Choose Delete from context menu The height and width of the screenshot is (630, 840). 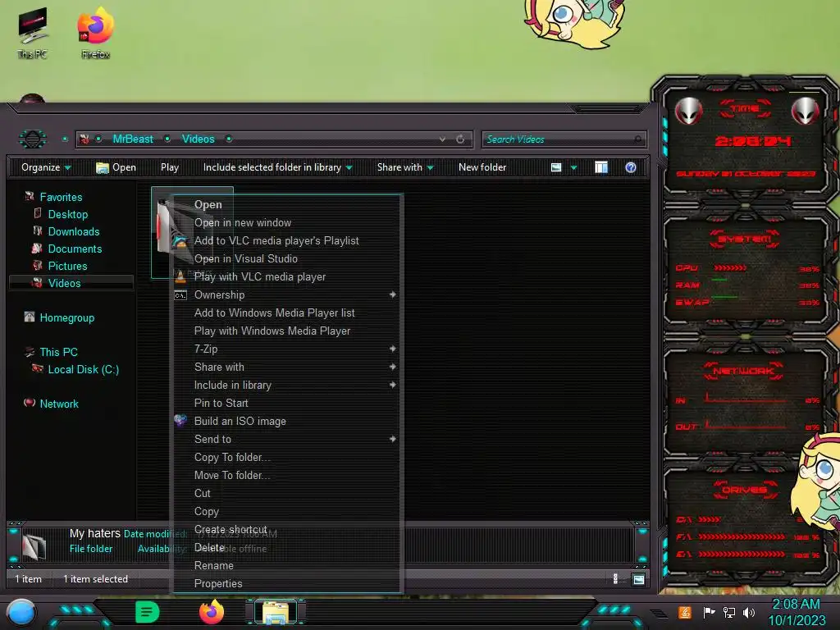[286, 547]
